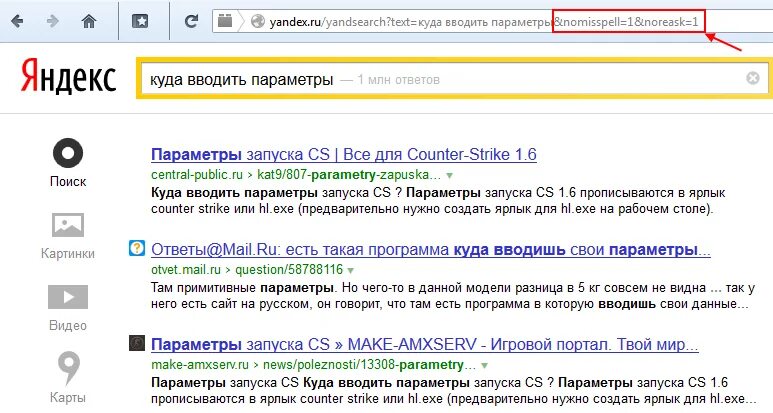Open the Ответы@Mail.Ru result title link
The image size is (773, 413).
pos(431,250)
